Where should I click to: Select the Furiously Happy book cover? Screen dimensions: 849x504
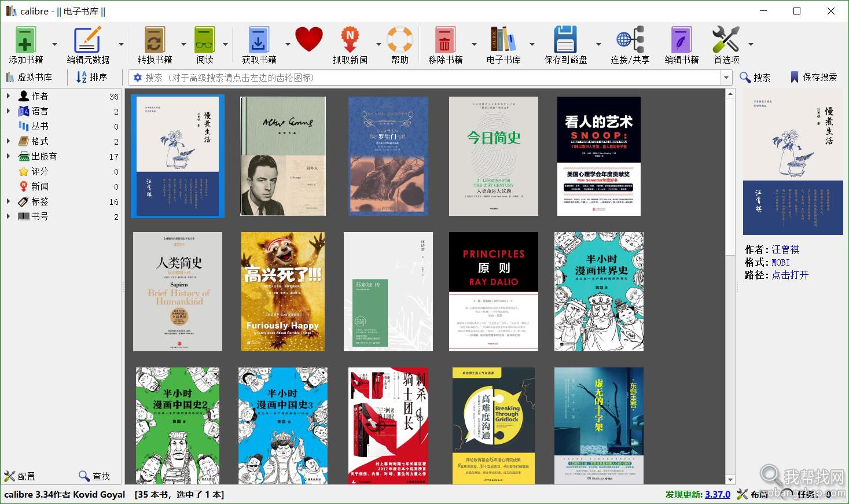[283, 292]
